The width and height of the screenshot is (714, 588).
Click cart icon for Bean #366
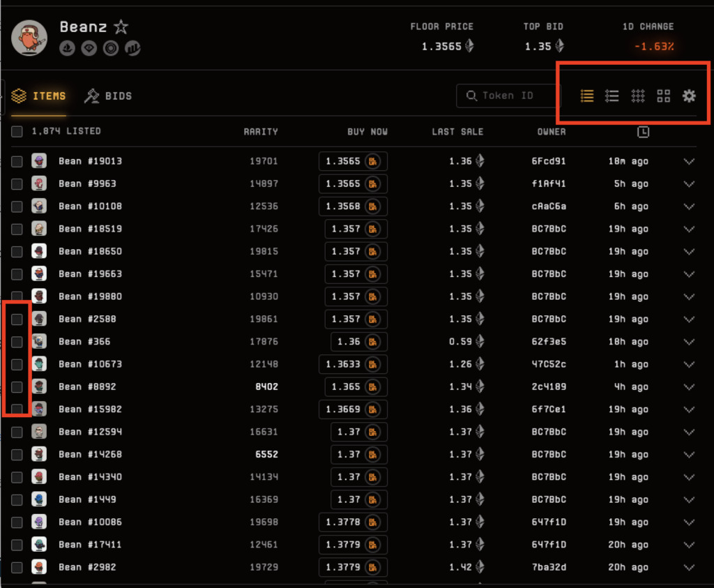pyautogui.click(x=372, y=342)
